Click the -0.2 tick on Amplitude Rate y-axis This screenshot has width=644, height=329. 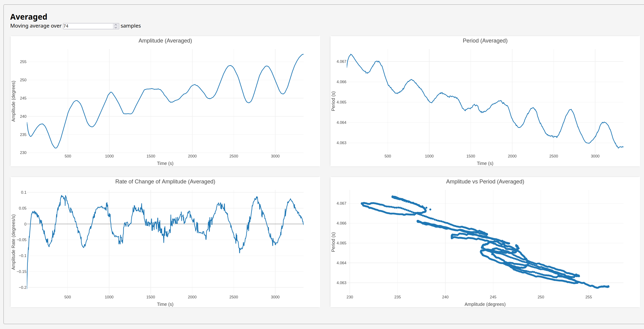pos(23,287)
